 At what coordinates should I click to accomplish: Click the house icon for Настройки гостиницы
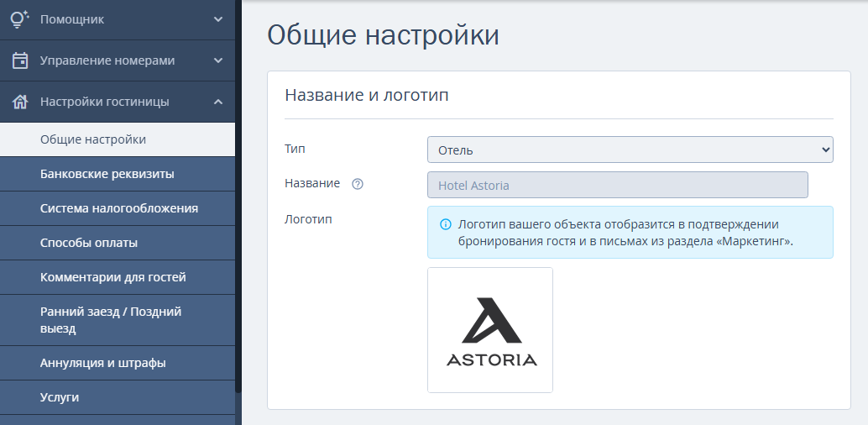click(x=20, y=102)
